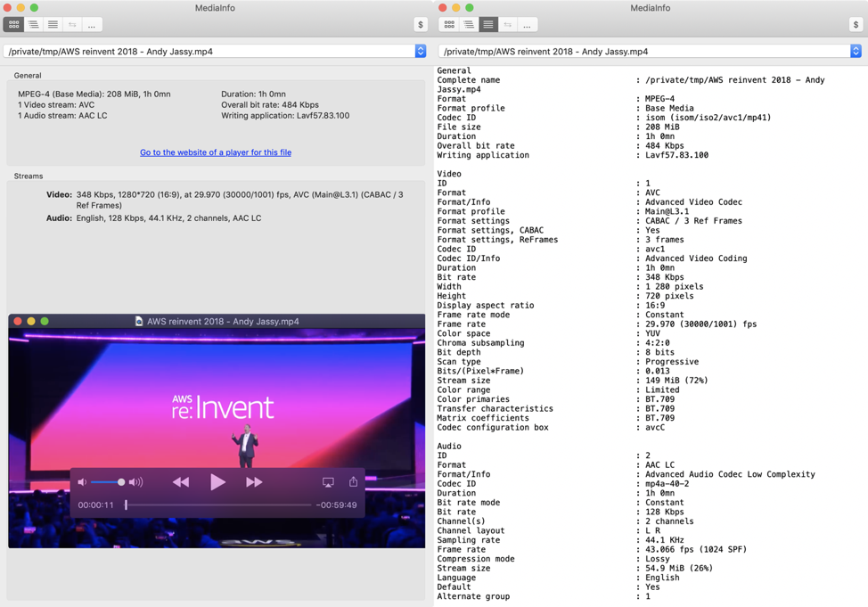This screenshot has height=607, width=868.
Task: Mute audio using the left speaker icon
Action: click(x=82, y=481)
